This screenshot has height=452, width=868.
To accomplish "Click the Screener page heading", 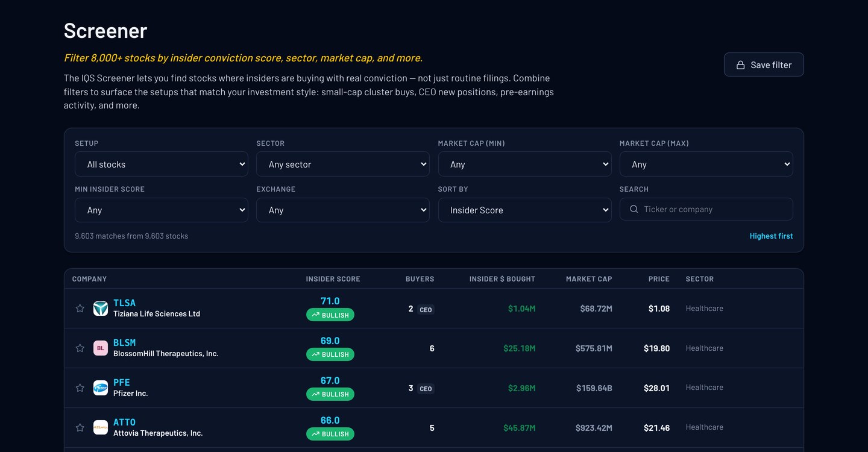I will coord(105,31).
